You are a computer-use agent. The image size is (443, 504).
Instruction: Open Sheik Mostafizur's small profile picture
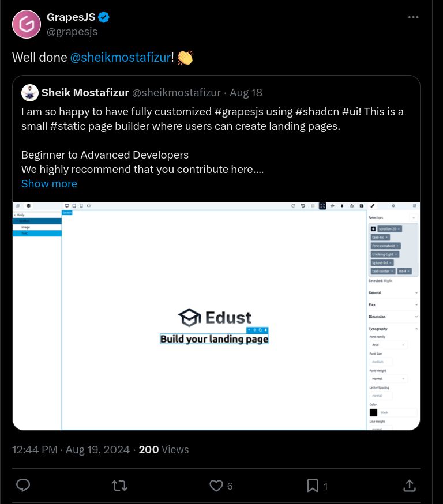point(30,93)
